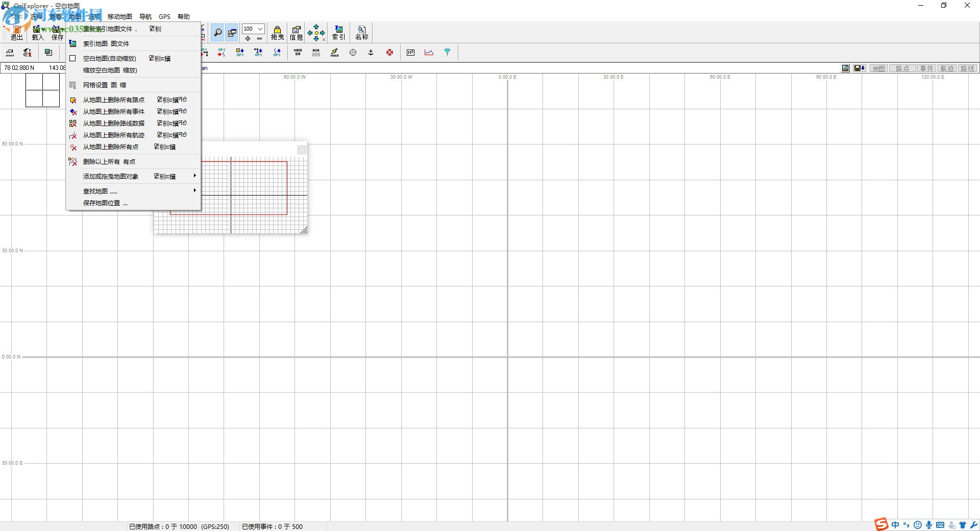The height and width of the screenshot is (531, 980).
Task: Open the zoom percentage 100 dropdown
Action: coord(260,29)
